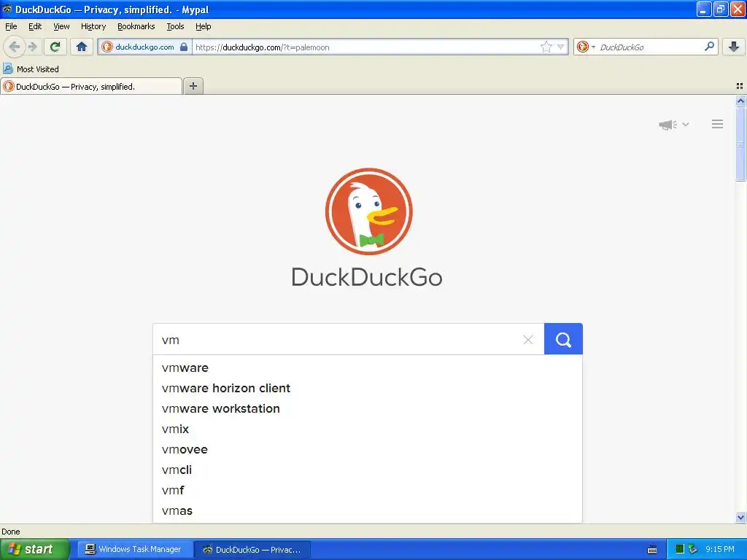This screenshot has width=747, height=560.
Task: Open the Downloads arrow button
Action: pyautogui.click(x=734, y=47)
